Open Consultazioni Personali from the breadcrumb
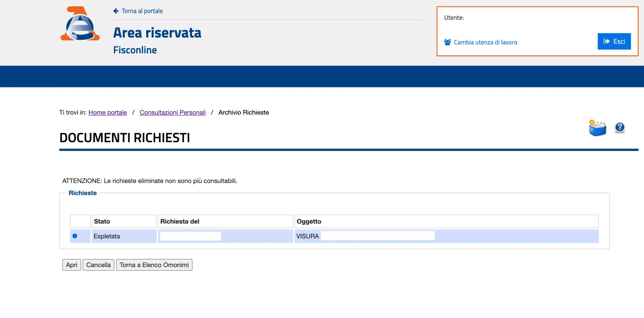The image size is (644, 318). [x=172, y=112]
